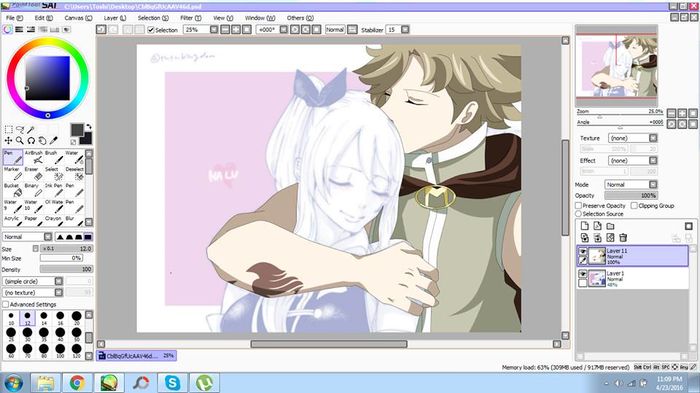Hide Layer 11 with its eye icon
700x393 pixels.
pos(583,252)
